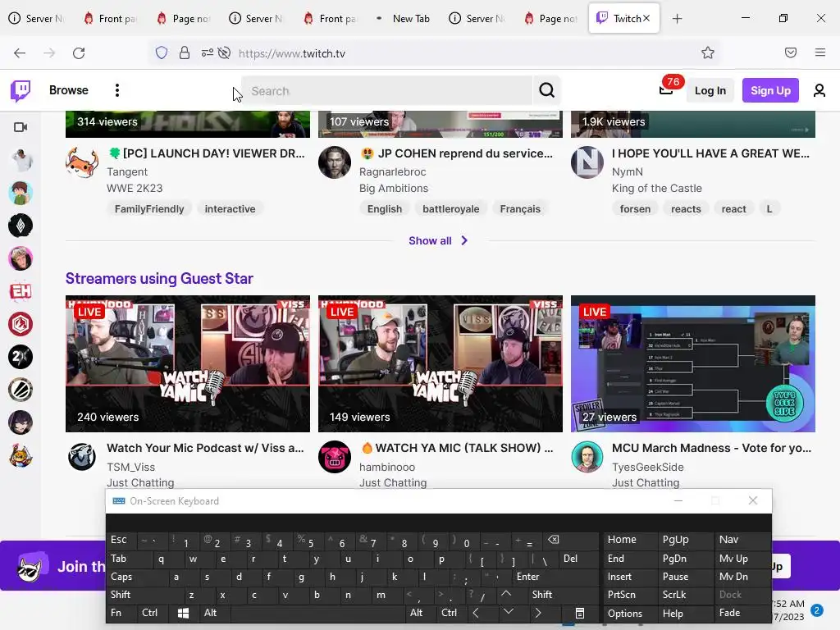Click the FamilyFriendly tag
This screenshot has height=630, width=840.
point(149,209)
